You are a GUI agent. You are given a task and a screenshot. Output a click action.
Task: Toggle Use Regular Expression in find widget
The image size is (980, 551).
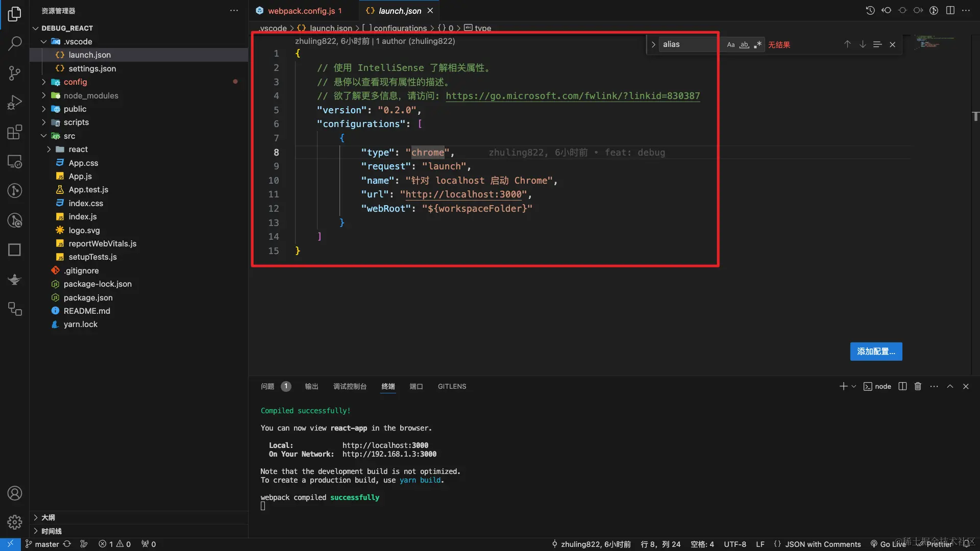pyautogui.click(x=757, y=45)
